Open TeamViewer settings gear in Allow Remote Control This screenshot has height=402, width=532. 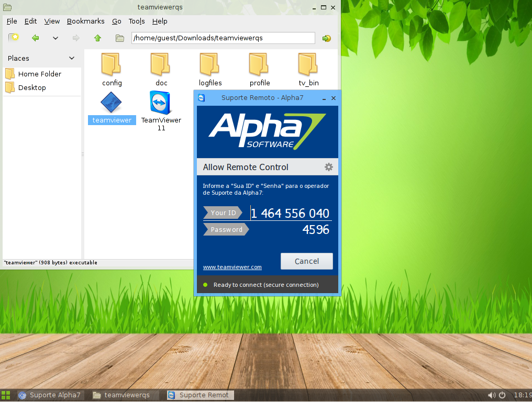click(328, 167)
